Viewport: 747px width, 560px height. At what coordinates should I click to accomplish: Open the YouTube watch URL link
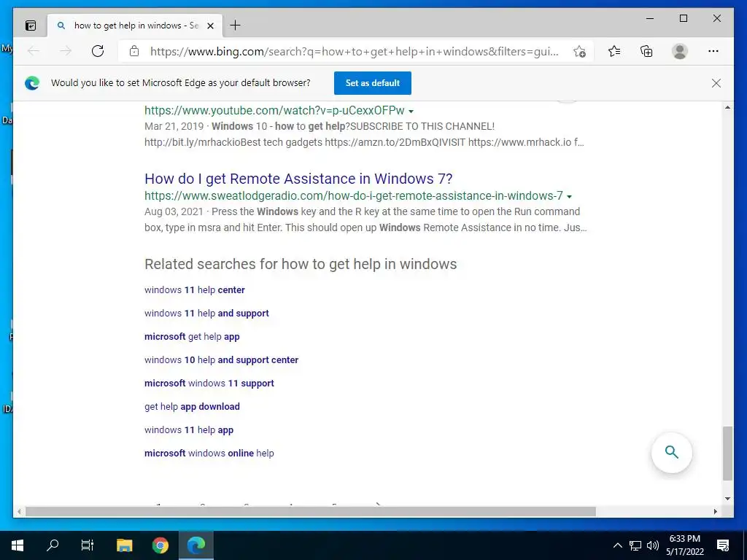click(274, 111)
